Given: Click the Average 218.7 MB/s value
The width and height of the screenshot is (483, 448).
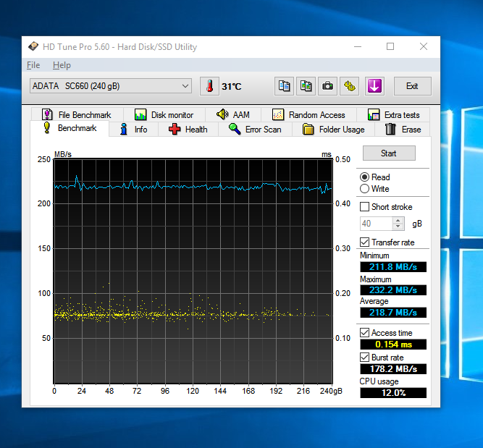Looking at the screenshot, I should (x=393, y=313).
